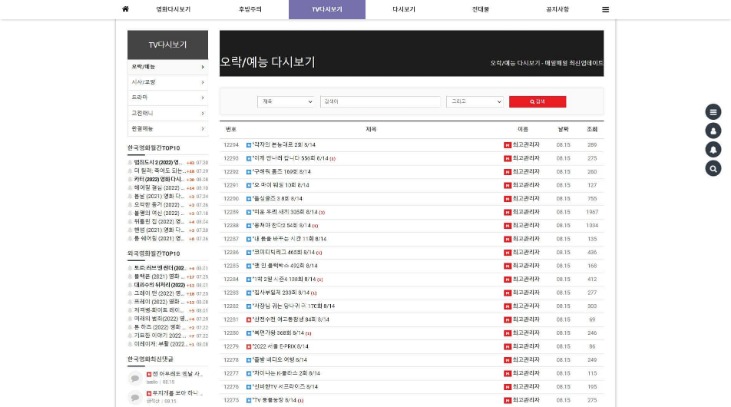The image size is (731, 407).
Task: Click the 검색어 search input field
Action: (x=380, y=101)
